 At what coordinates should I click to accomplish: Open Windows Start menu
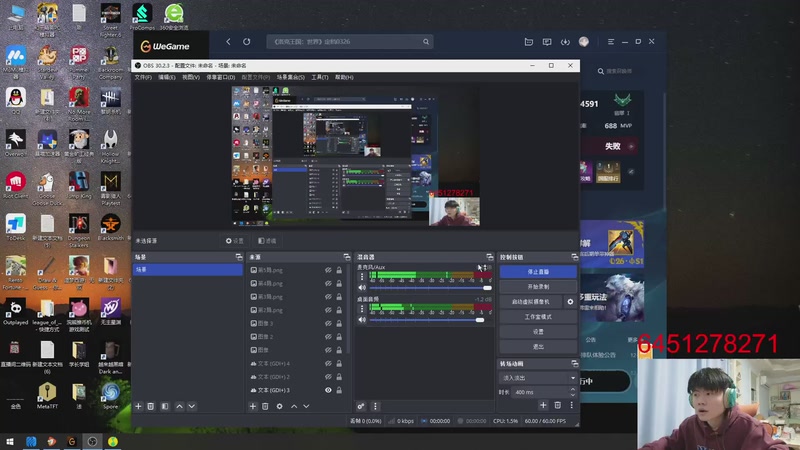10,441
